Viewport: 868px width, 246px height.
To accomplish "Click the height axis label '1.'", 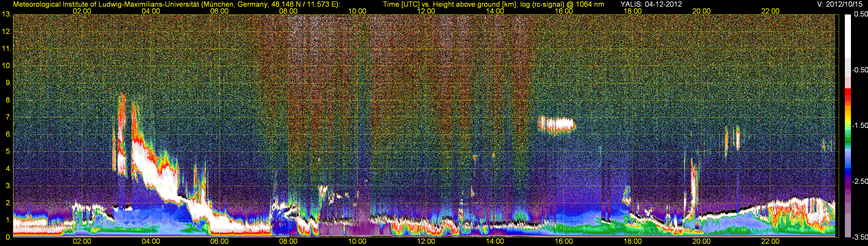I will [x=8, y=220].
